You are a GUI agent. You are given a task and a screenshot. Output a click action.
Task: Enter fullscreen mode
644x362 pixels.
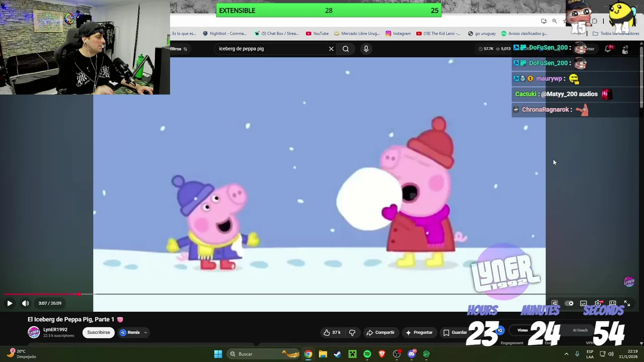tap(627, 303)
